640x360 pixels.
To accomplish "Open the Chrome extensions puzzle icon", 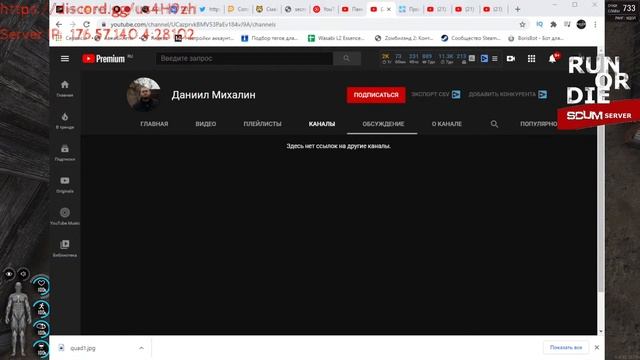I will [x=553, y=24].
